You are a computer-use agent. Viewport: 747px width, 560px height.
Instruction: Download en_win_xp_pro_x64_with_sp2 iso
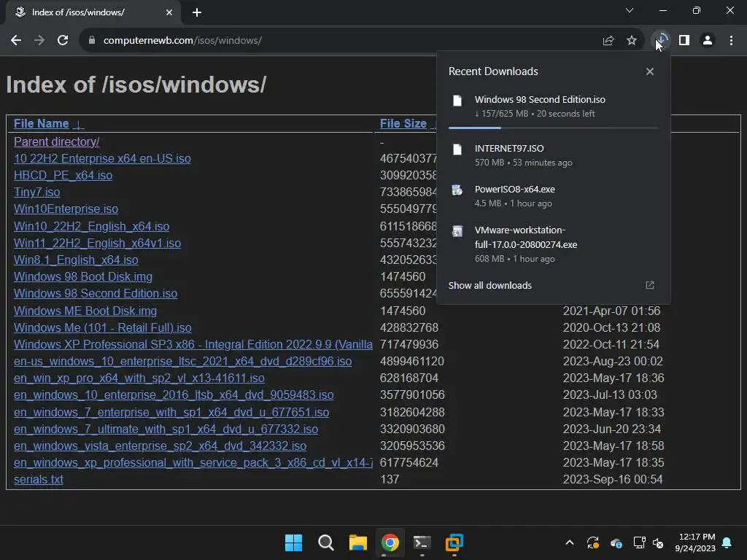(139, 378)
